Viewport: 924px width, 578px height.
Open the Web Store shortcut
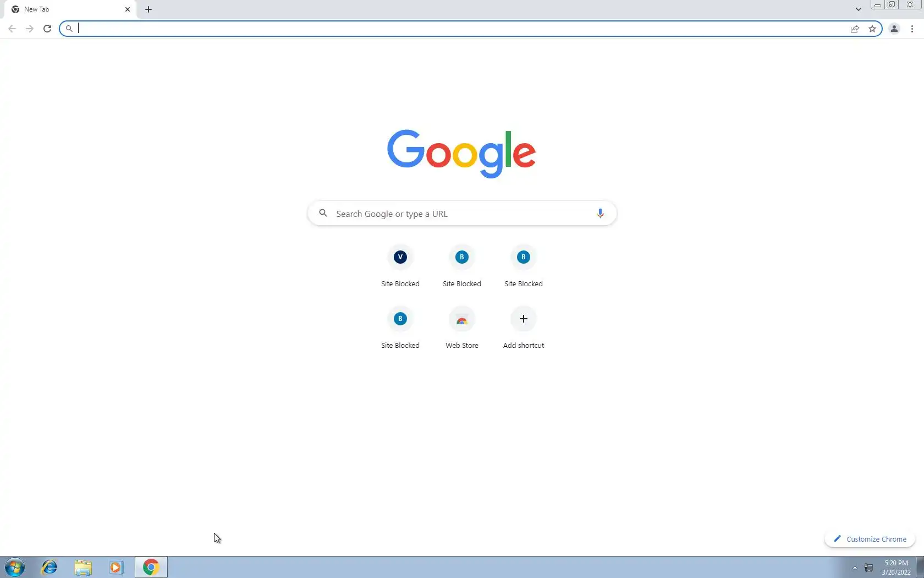[462, 328]
